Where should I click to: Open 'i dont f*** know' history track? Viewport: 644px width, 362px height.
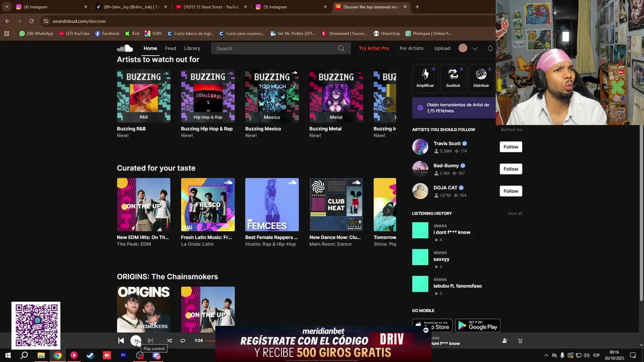point(452,232)
